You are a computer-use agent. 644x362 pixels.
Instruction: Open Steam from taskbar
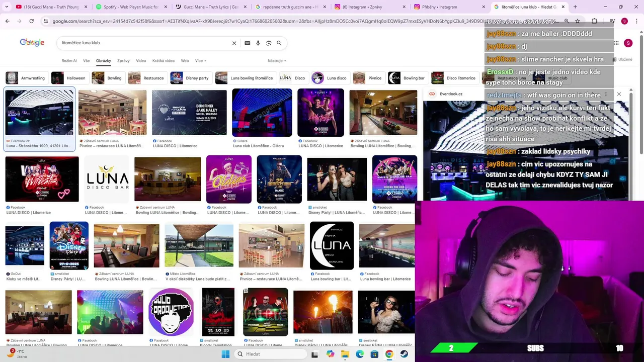[404, 354]
